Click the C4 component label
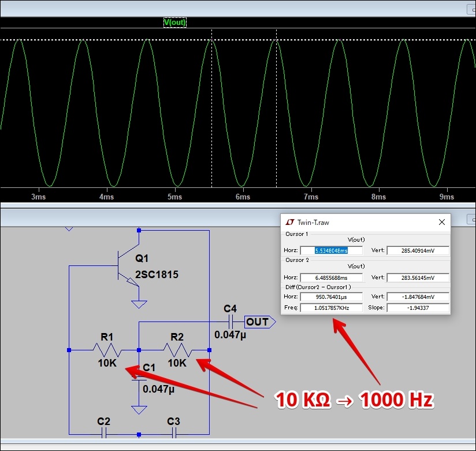The image size is (476, 451). (x=230, y=309)
